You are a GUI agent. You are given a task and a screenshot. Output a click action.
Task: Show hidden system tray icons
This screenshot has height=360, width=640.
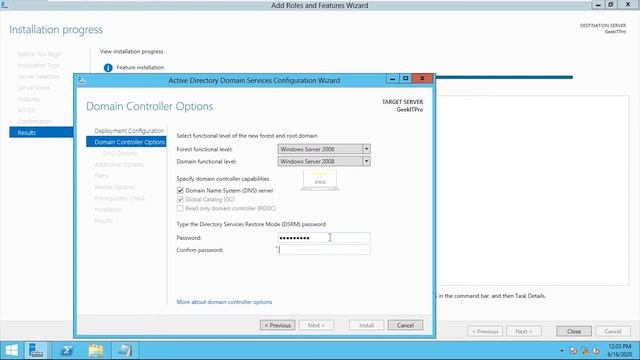pos(562,351)
